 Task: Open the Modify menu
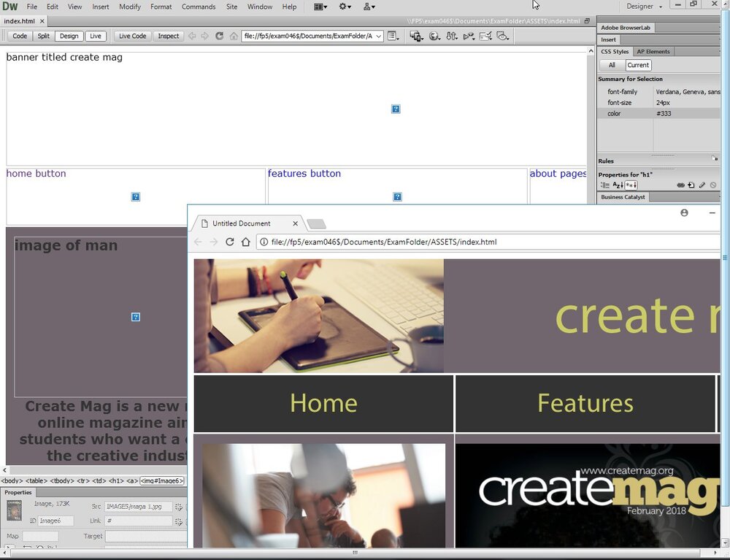129,7
